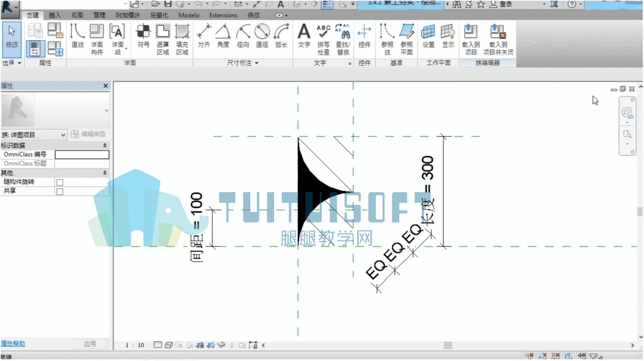Viewport: 644px width, 361px height.
Task: Place a 控件 control
Action: 364,37
